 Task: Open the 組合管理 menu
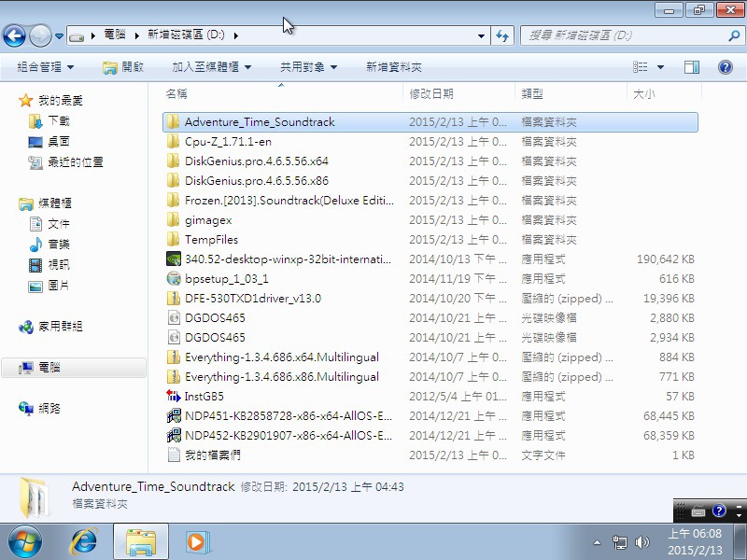point(45,67)
